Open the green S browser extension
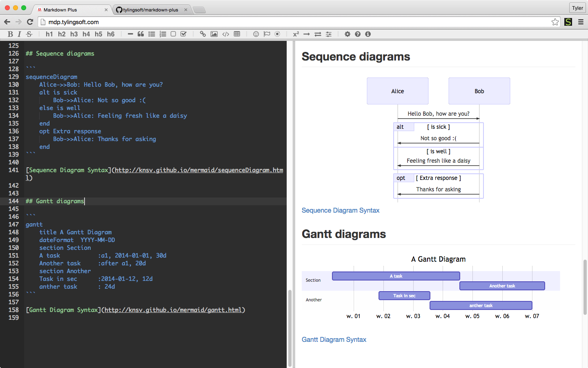Screen dimensions: 588x368 tap(568, 22)
